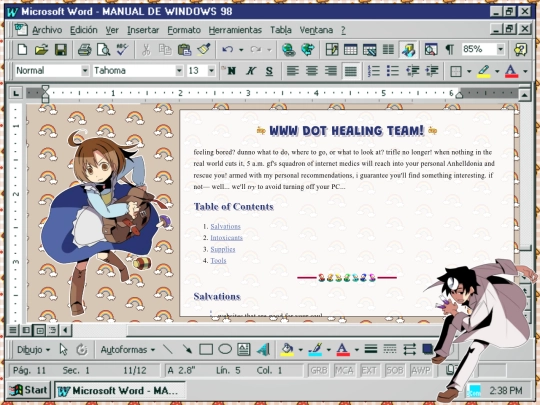Insert a table
The height and width of the screenshot is (405, 540).
[x=351, y=50]
